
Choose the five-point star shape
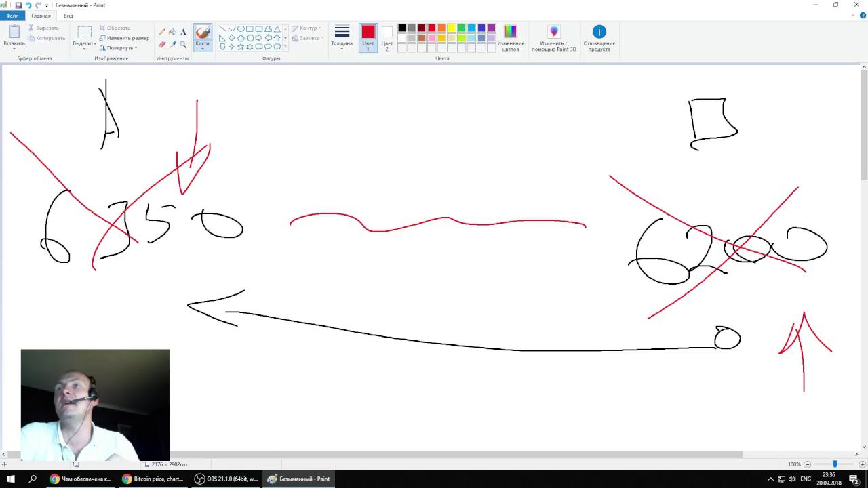tap(241, 47)
